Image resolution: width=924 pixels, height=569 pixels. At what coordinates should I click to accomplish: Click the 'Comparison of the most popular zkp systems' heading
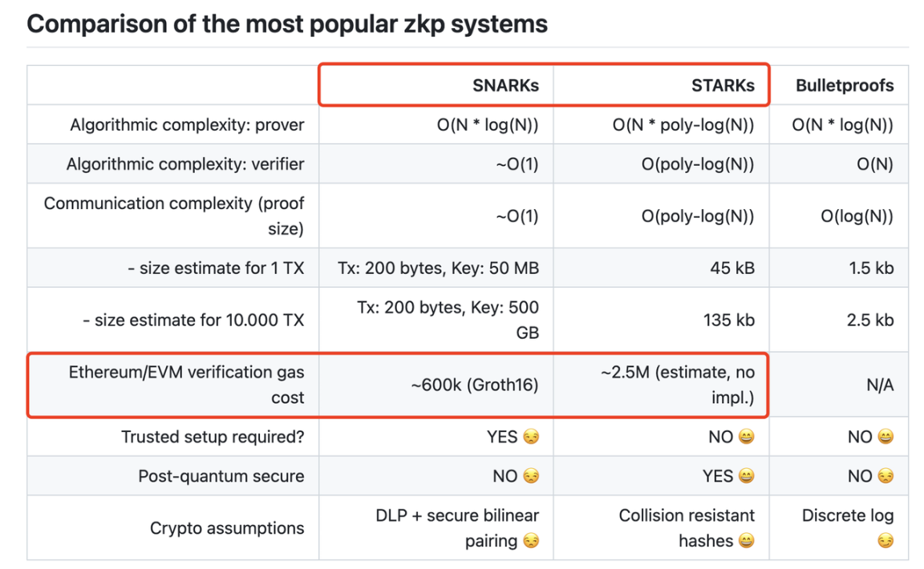287,24
